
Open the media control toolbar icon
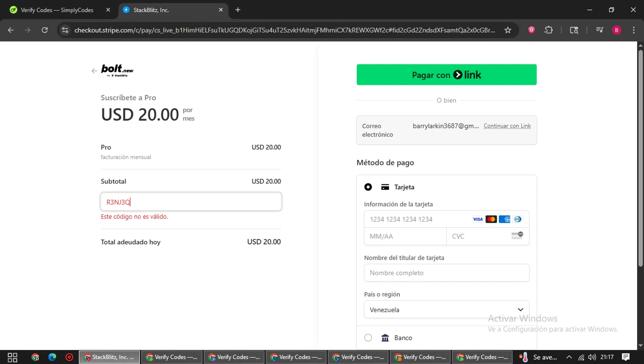600,30
